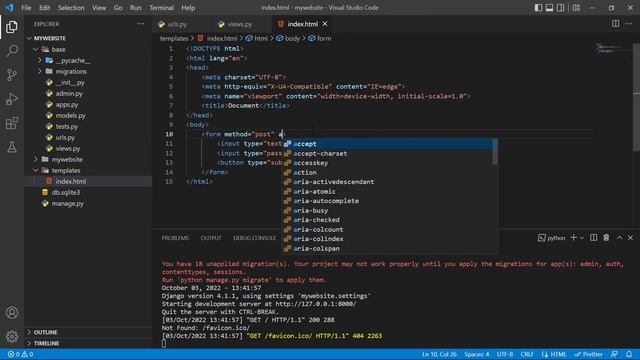Maximize the panel with up chevron
Viewport: 640px width, 360px height.
coord(619,238)
